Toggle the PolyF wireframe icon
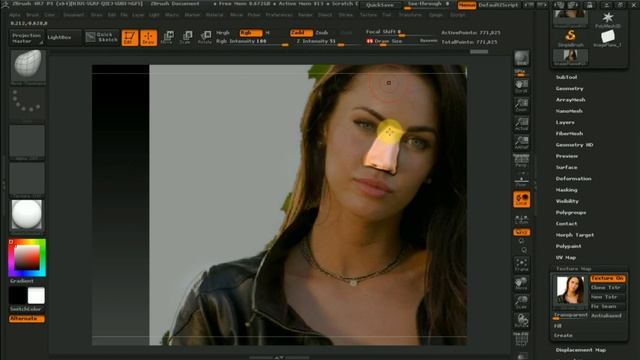Viewport: 640px width, 360px height. pyautogui.click(x=522, y=339)
